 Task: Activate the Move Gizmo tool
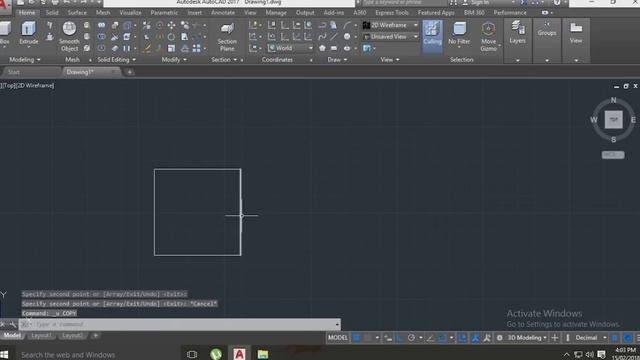click(488, 37)
